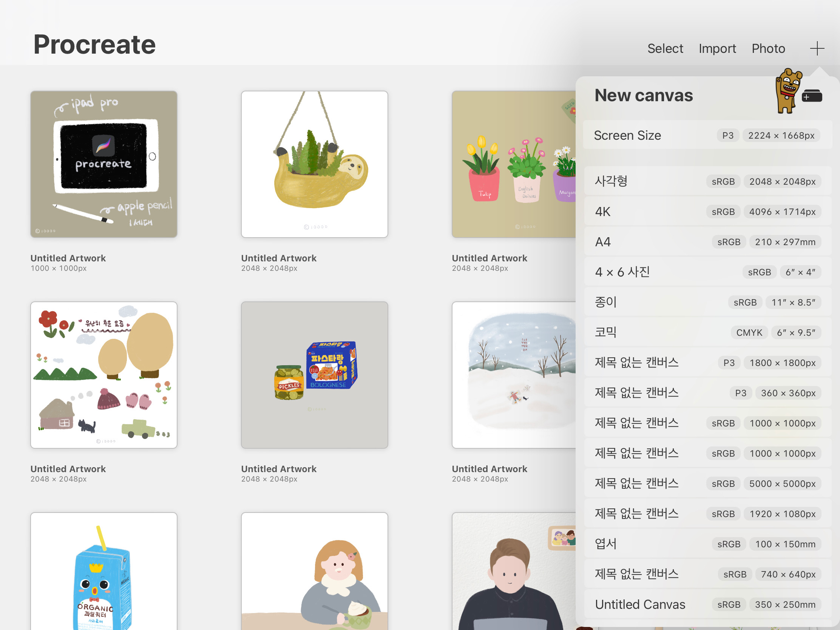Image resolution: width=840 pixels, height=630 pixels.
Task: Open the sloth planter artwork
Action: coord(314,164)
